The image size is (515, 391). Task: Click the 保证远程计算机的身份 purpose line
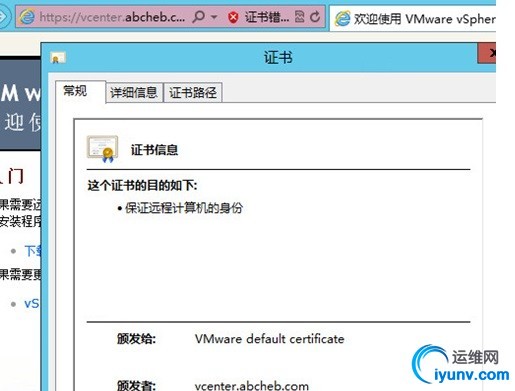click(x=184, y=208)
